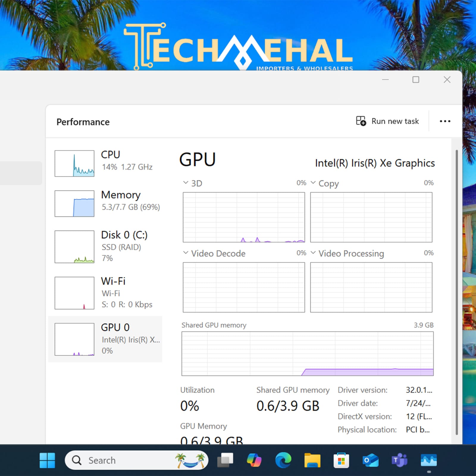The image size is (476, 476).
Task: Open Microsoft Store from the taskbar
Action: [x=341, y=460]
